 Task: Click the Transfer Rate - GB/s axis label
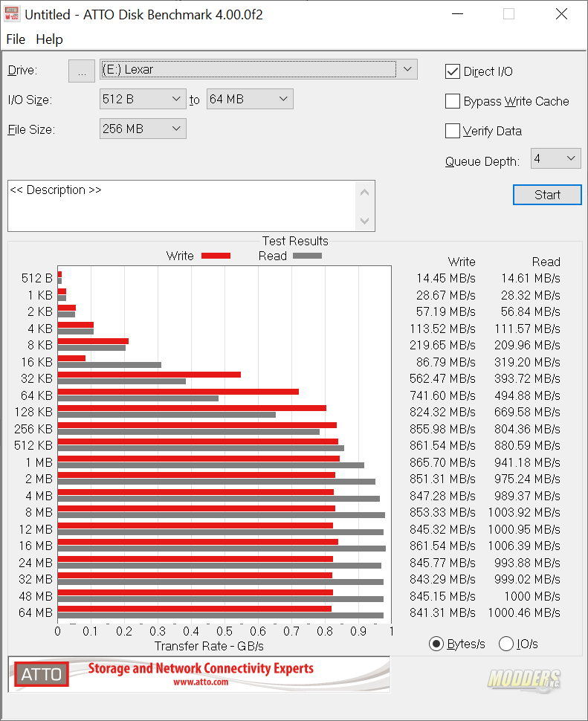[x=209, y=647]
